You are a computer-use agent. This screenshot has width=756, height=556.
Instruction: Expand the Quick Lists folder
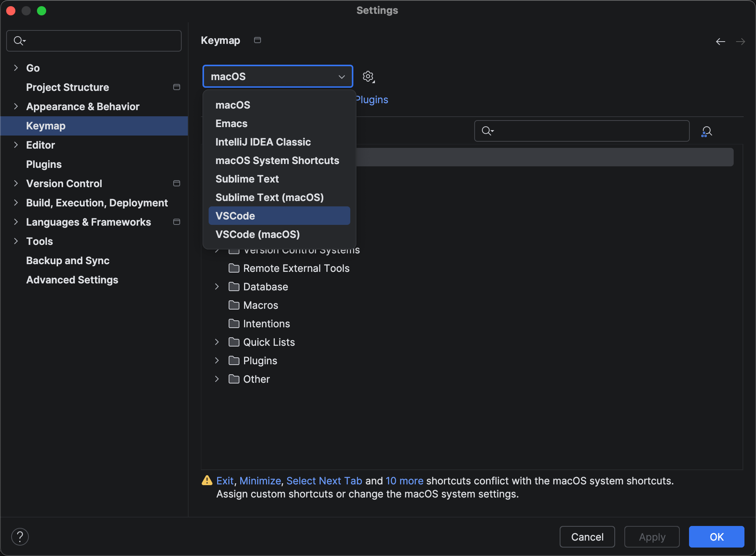coord(216,342)
